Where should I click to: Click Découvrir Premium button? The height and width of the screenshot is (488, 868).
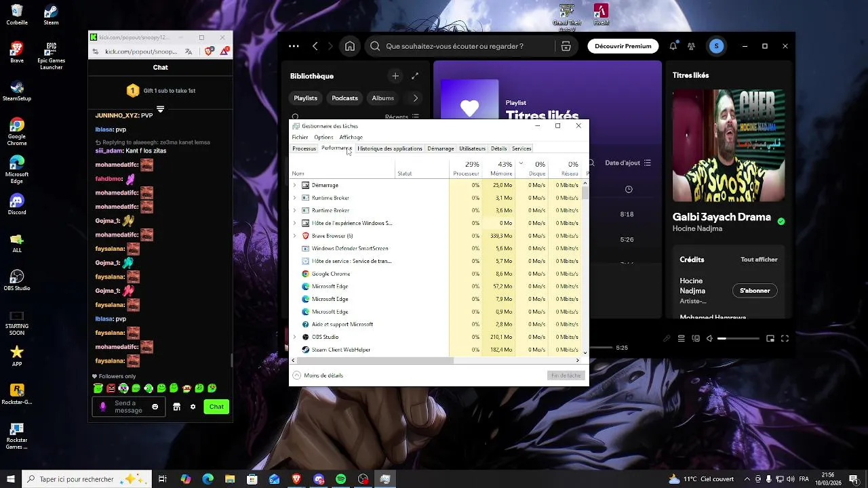point(623,46)
